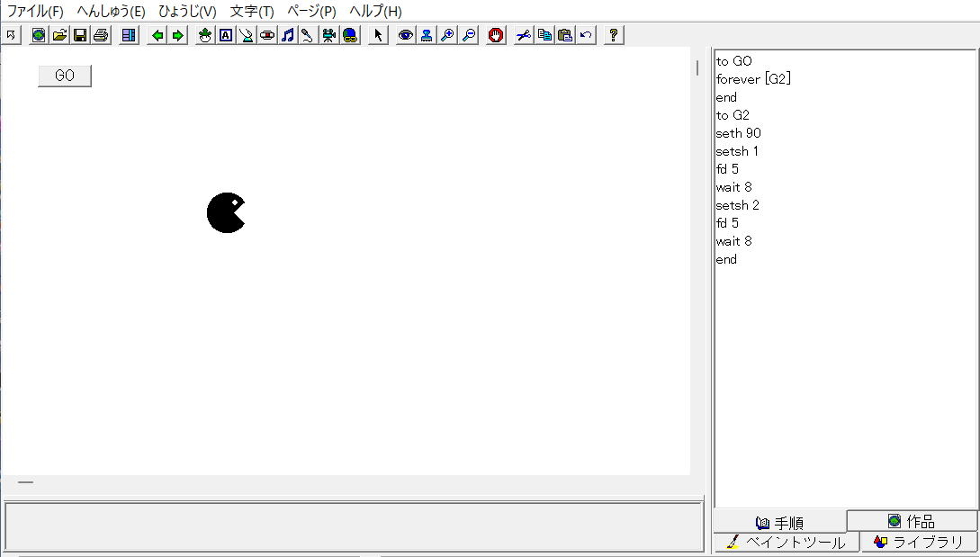The height and width of the screenshot is (557, 980).
Task: Click the new project globe icon
Action: pyautogui.click(x=39, y=35)
